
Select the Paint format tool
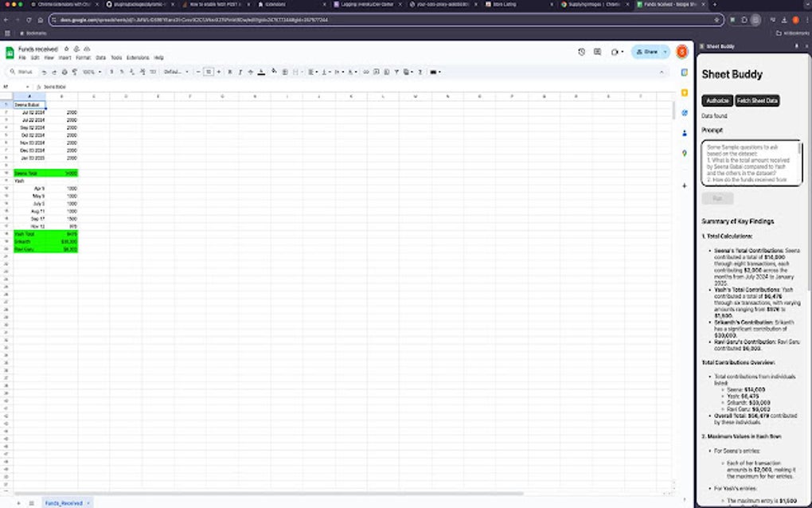[74, 72]
